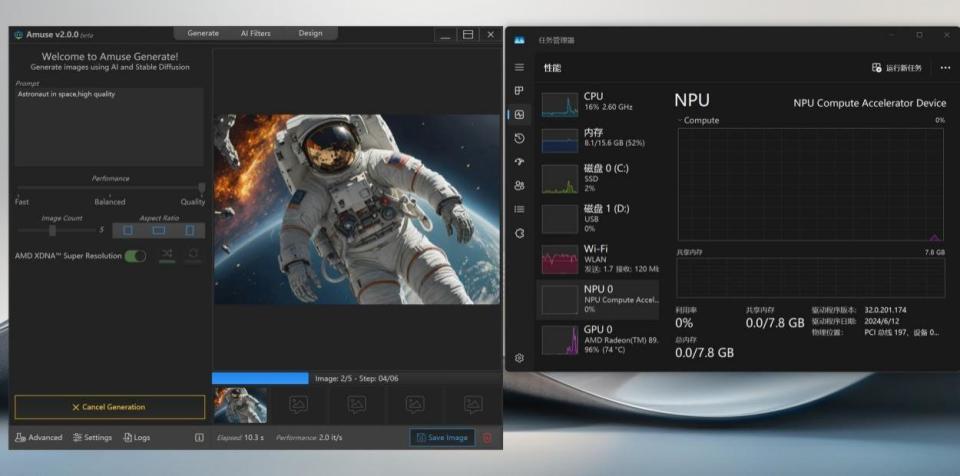Switch to the AI Filters tab

coord(255,33)
